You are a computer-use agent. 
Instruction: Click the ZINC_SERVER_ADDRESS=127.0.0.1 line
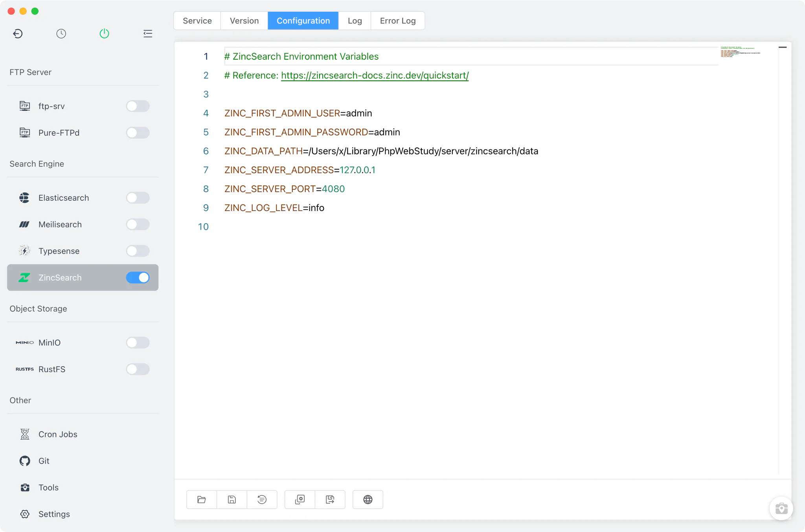tap(300, 170)
